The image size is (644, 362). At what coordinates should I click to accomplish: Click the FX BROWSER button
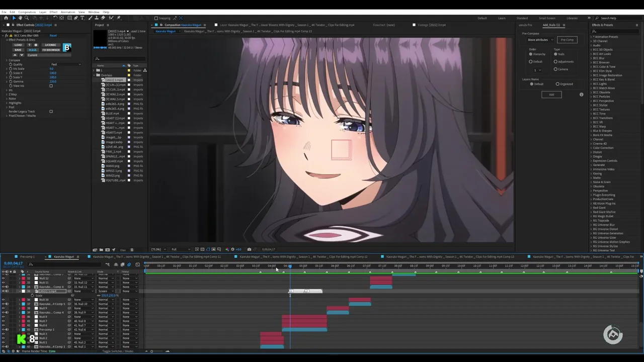51,50
